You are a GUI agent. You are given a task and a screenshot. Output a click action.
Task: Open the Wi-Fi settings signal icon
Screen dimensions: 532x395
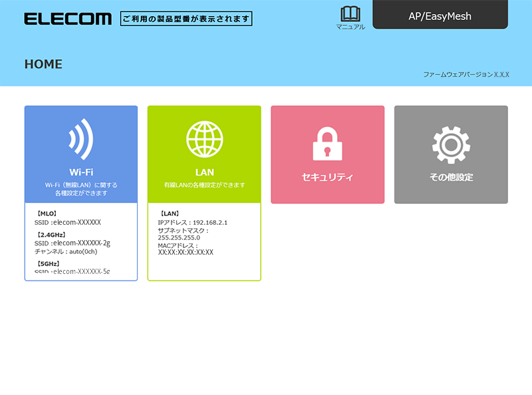tap(81, 139)
